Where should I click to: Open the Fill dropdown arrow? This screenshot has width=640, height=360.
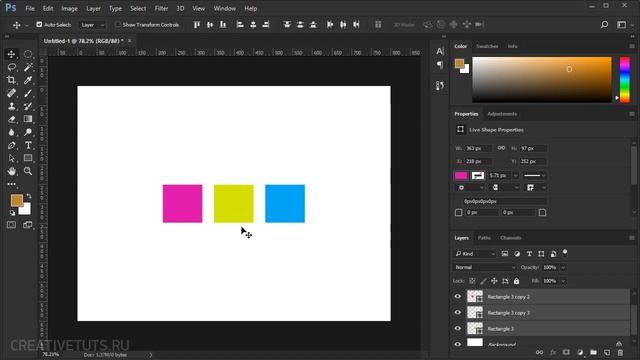(x=563, y=281)
